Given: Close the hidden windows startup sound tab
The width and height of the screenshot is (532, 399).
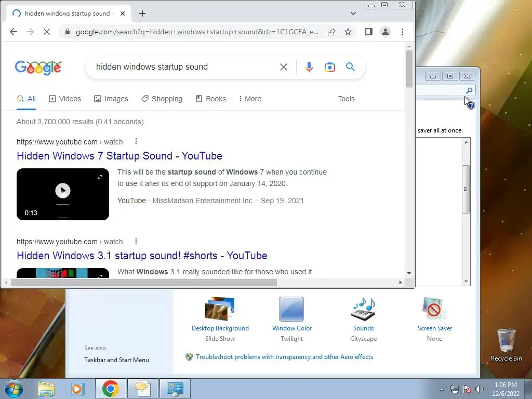Looking at the screenshot, I should click(x=123, y=14).
